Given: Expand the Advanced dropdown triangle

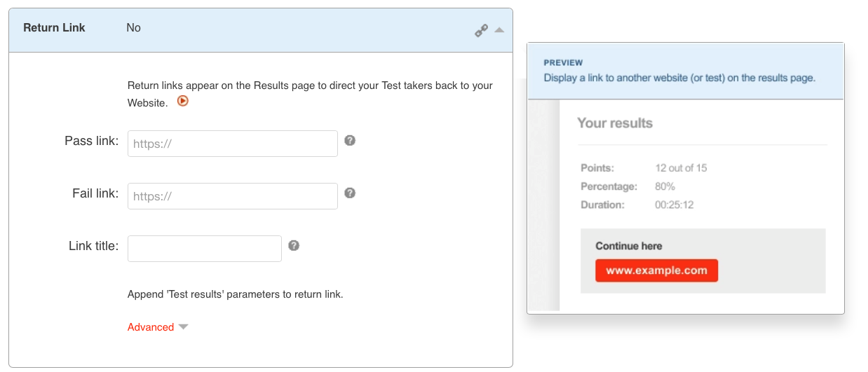Looking at the screenshot, I should tap(184, 327).
